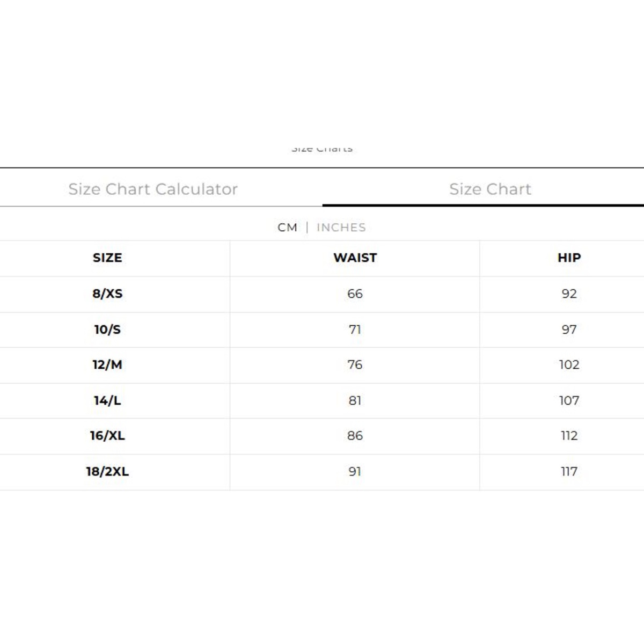Select the 12/M size row
The image size is (644, 644).
(322, 365)
